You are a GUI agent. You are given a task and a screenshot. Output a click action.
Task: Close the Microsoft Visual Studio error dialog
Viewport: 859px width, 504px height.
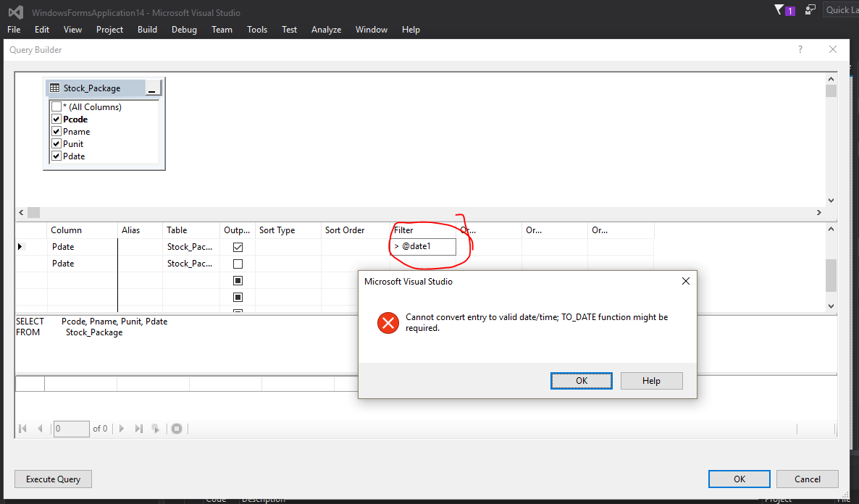(685, 281)
